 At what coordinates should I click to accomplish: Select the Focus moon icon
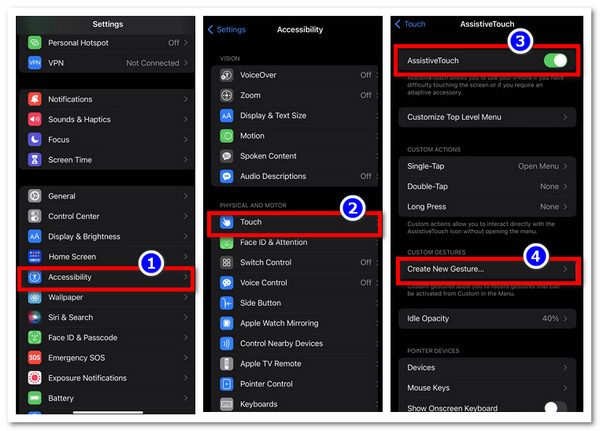[x=34, y=139]
